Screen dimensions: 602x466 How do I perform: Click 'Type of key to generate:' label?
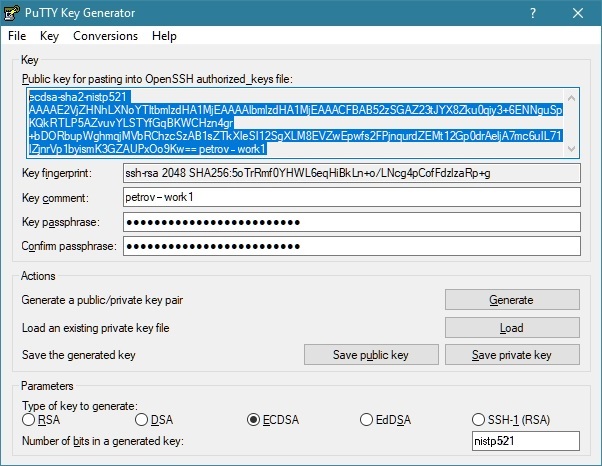(80, 405)
